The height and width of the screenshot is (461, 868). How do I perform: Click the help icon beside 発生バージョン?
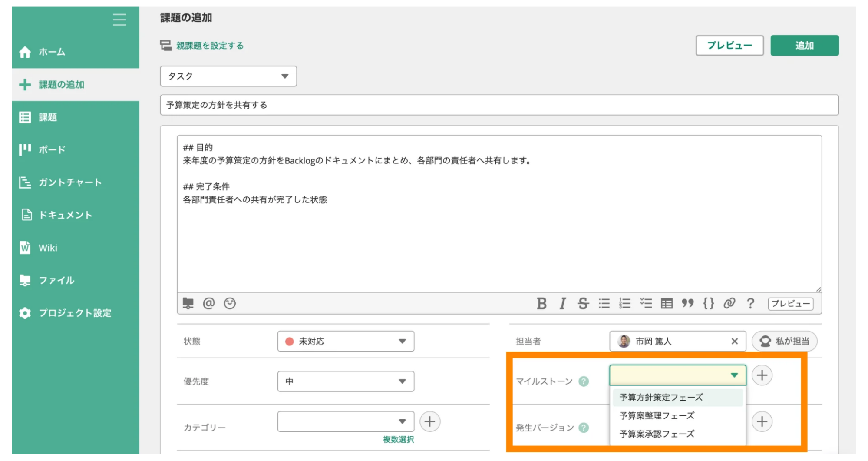click(584, 428)
